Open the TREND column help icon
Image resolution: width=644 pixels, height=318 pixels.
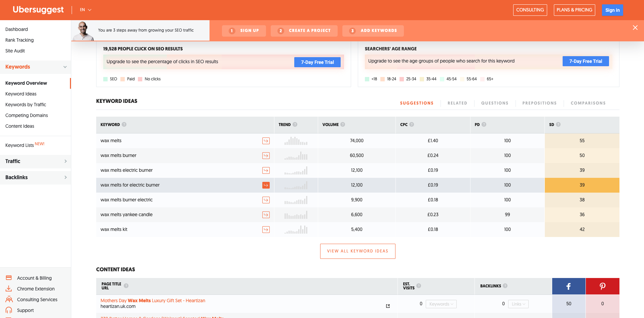(x=295, y=124)
